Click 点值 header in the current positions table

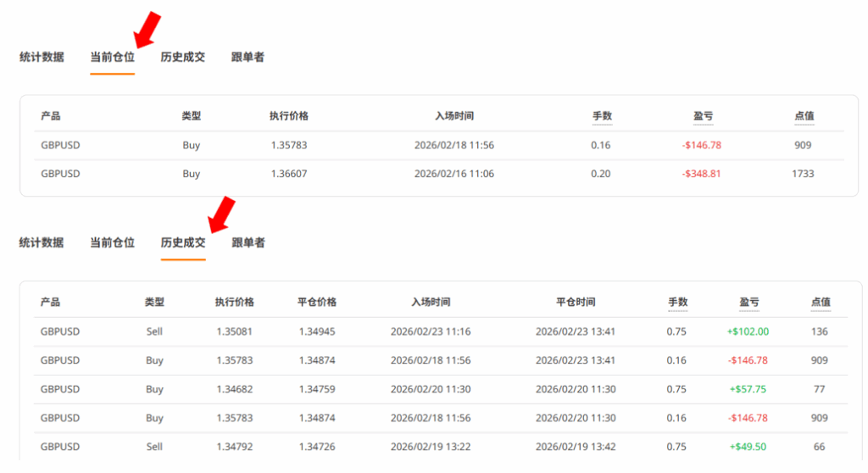click(804, 116)
